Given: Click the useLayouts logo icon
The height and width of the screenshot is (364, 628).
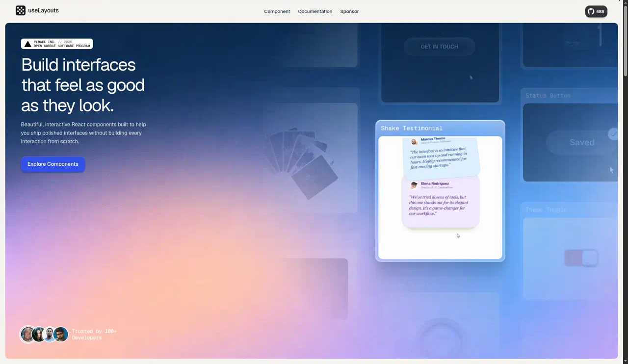Looking at the screenshot, I should (x=21, y=11).
